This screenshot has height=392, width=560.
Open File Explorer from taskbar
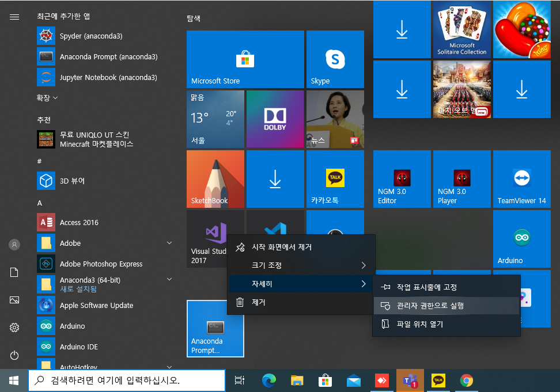click(x=297, y=380)
